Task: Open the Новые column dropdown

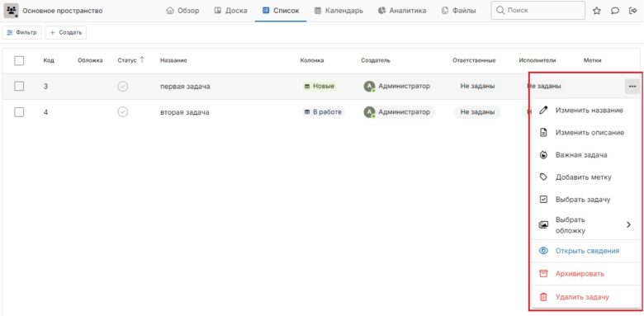Action: pos(320,86)
